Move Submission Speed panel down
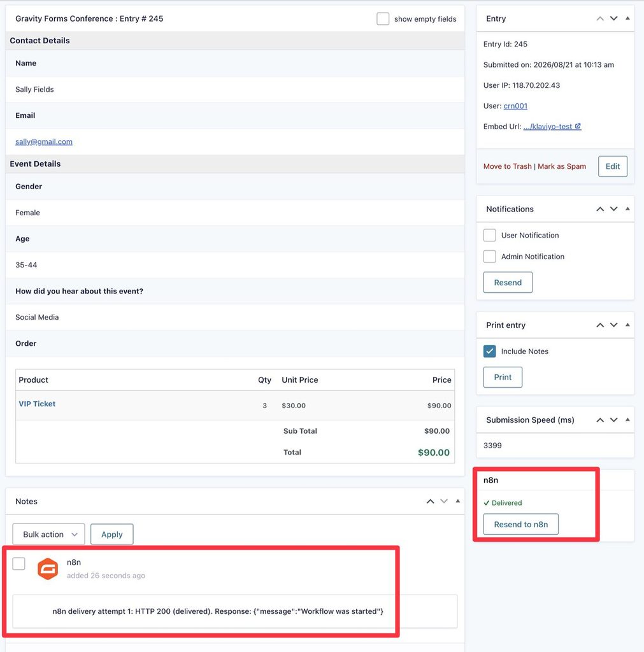This screenshot has height=652, width=644. 613,420
